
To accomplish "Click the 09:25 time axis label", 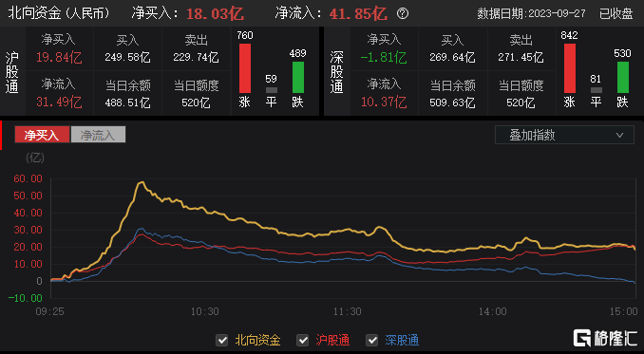I will [49, 311].
